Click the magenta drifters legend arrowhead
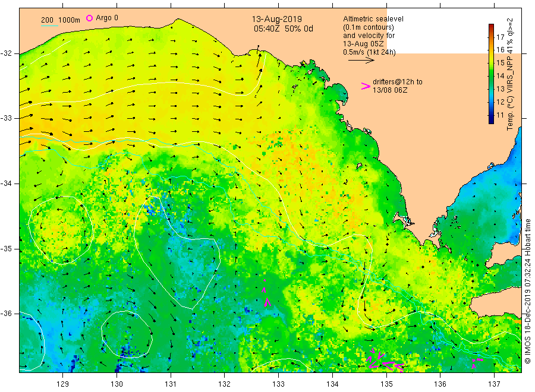The height and width of the screenshot is (392, 535). click(x=366, y=86)
